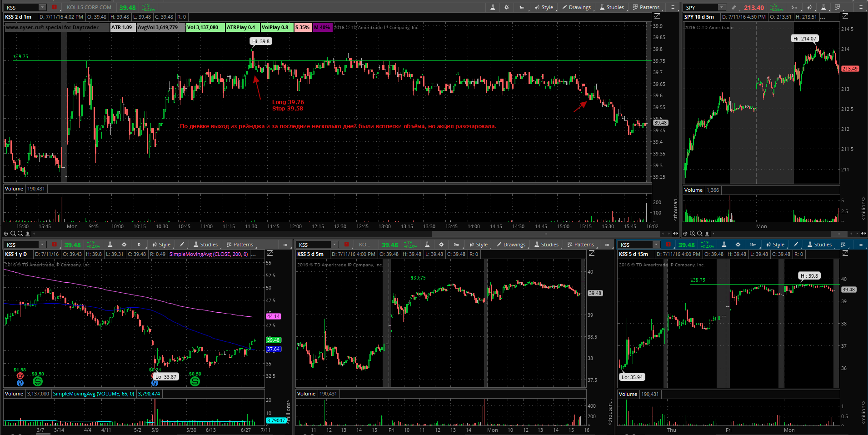The image size is (868, 435).
Task: Open patterns icon in SPY chart toolbar
Action: pyautogui.click(x=838, y=7)
